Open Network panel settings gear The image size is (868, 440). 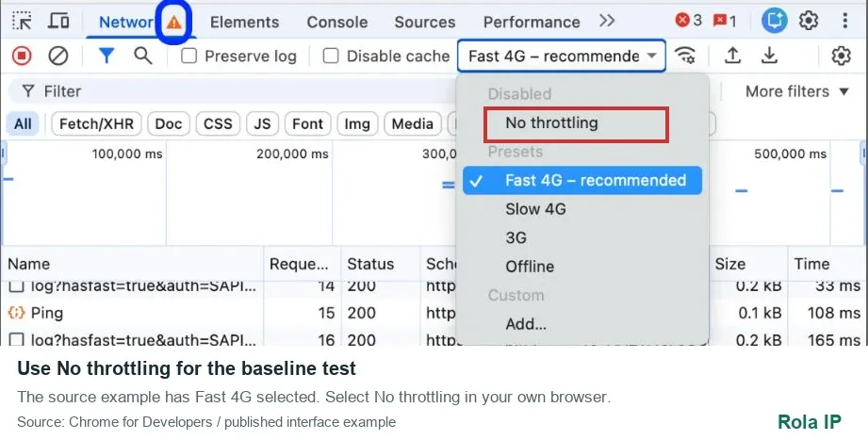[841, 56]
